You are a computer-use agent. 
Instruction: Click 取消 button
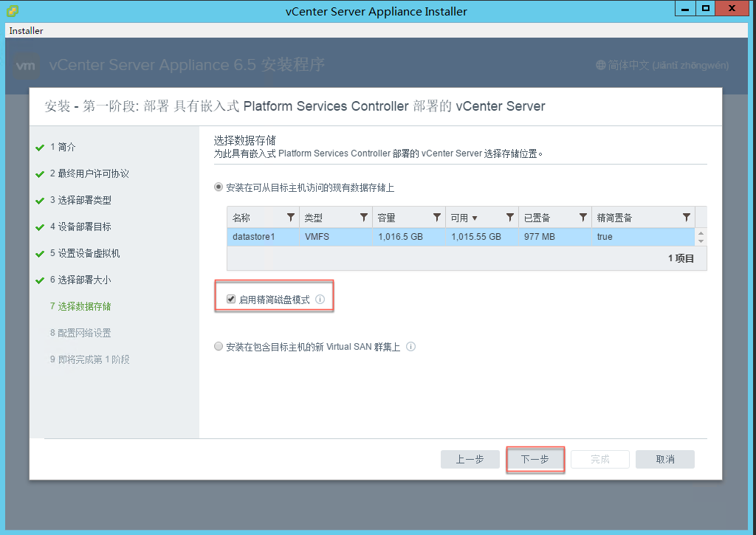point(665,459)
